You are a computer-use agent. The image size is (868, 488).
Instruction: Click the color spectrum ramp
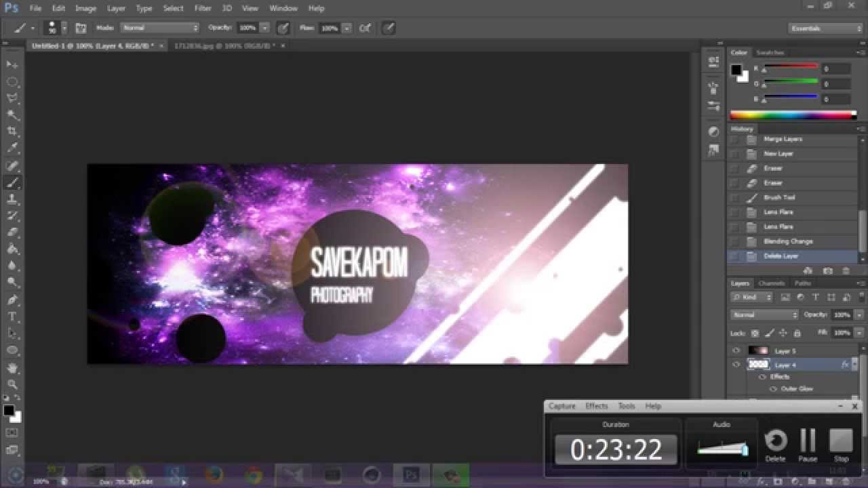793,115
